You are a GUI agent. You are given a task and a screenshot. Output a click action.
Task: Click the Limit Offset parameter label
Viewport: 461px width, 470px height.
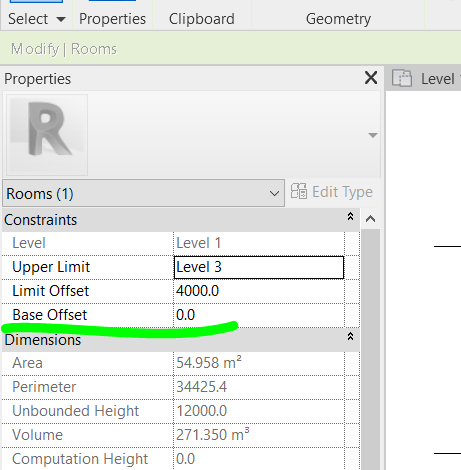click(51, 291)
